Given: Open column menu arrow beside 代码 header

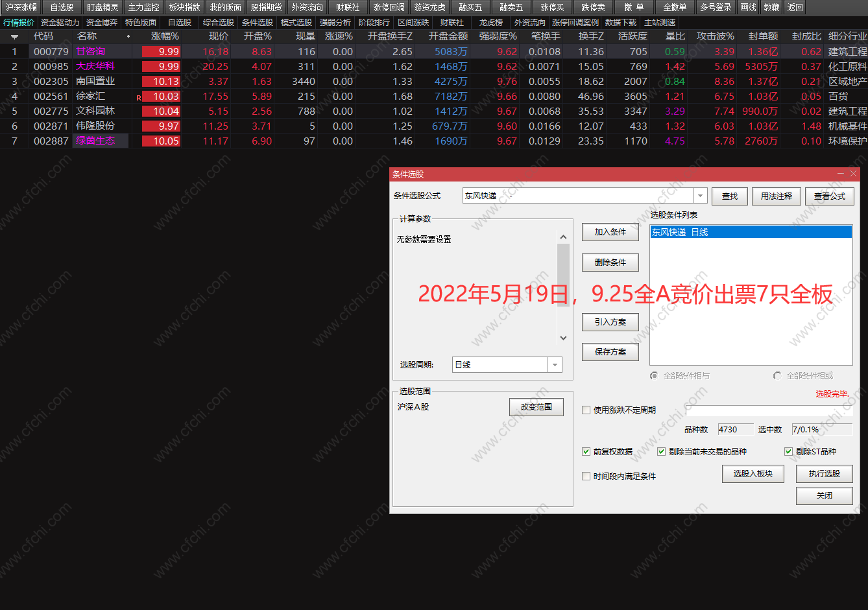Looking at the screenshot, I should click(x=14, y=37).
